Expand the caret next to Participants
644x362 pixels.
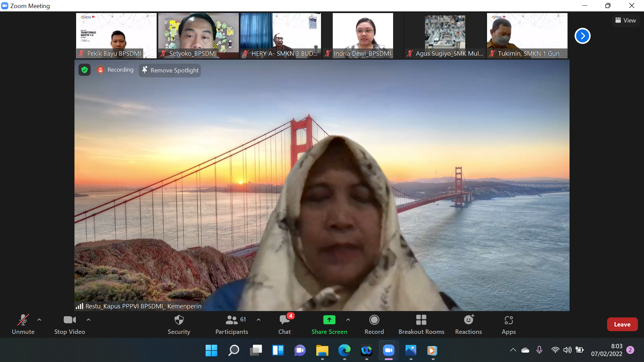pos(259,320)
